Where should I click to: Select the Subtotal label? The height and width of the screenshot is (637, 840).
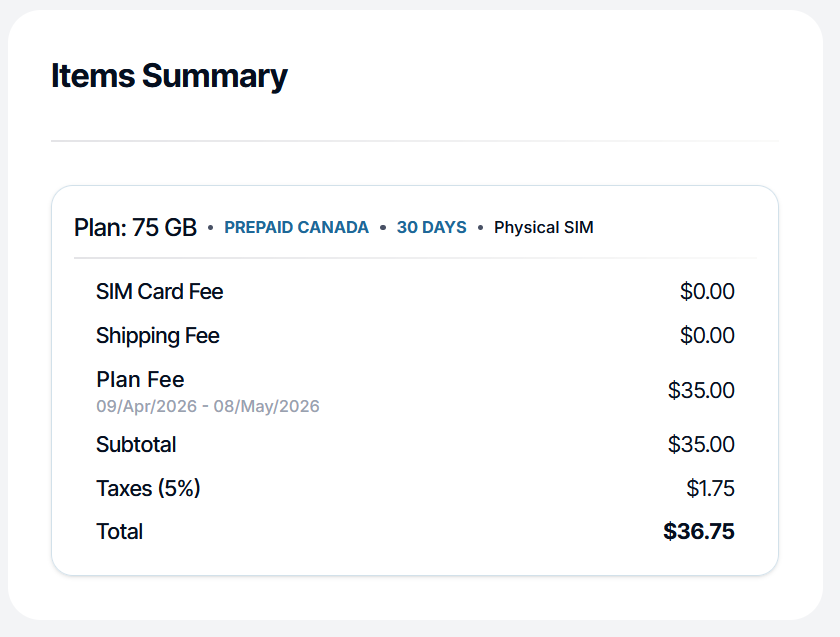tap(136, 445)
